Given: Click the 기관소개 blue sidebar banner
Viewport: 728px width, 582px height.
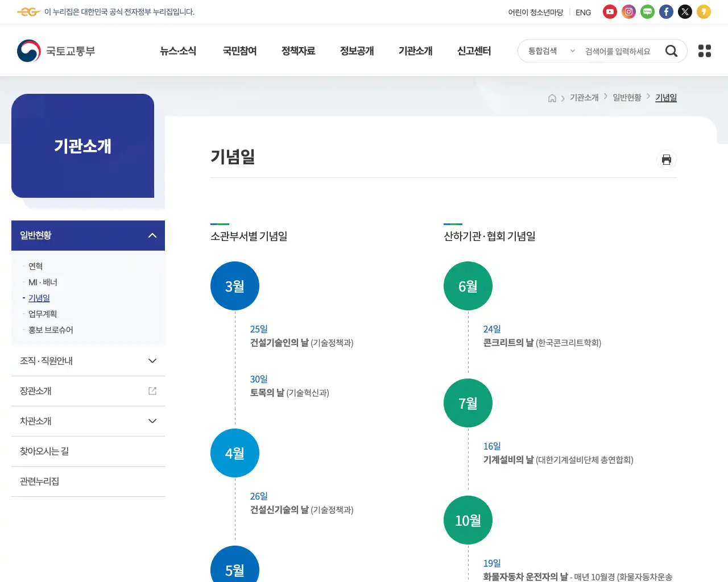Looking at the screenshot, I should coord(82,145).
